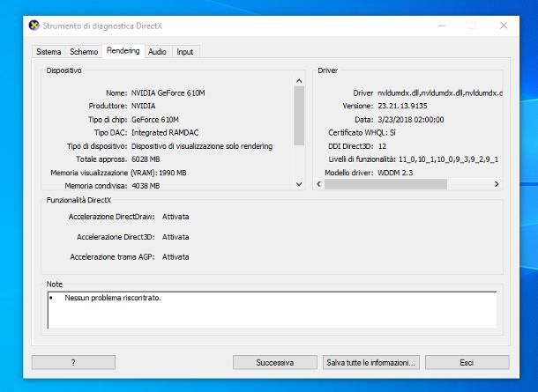This screenshot has height=392, width=538.
Task: Click the Livelli di funzionalità value 11_0,10_1
Action: point(448,159)
